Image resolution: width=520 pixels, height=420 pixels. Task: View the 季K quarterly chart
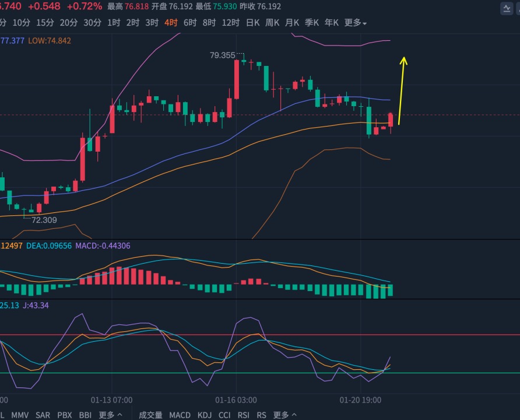[312, 23]
